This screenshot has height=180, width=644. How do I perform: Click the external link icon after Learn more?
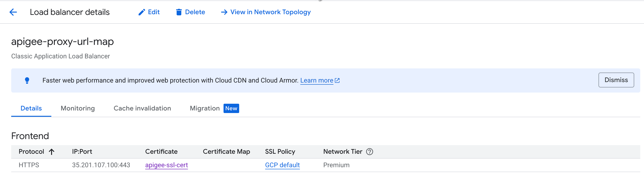(x=337, y=80)
